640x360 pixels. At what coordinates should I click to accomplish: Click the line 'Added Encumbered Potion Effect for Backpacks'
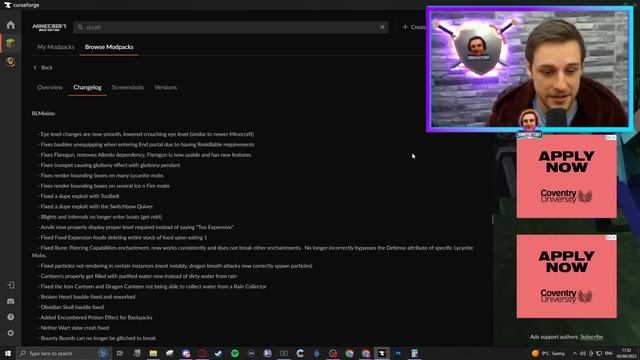pyautogui.click(x=95, y=318)
